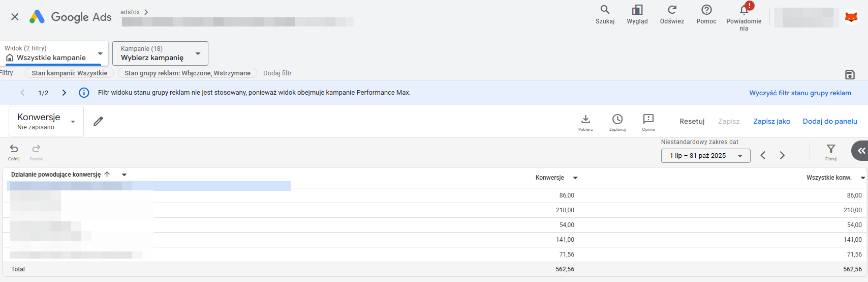Click the Zapisz button
This screenshot has height=282, width=868.
tap(729, 121)
